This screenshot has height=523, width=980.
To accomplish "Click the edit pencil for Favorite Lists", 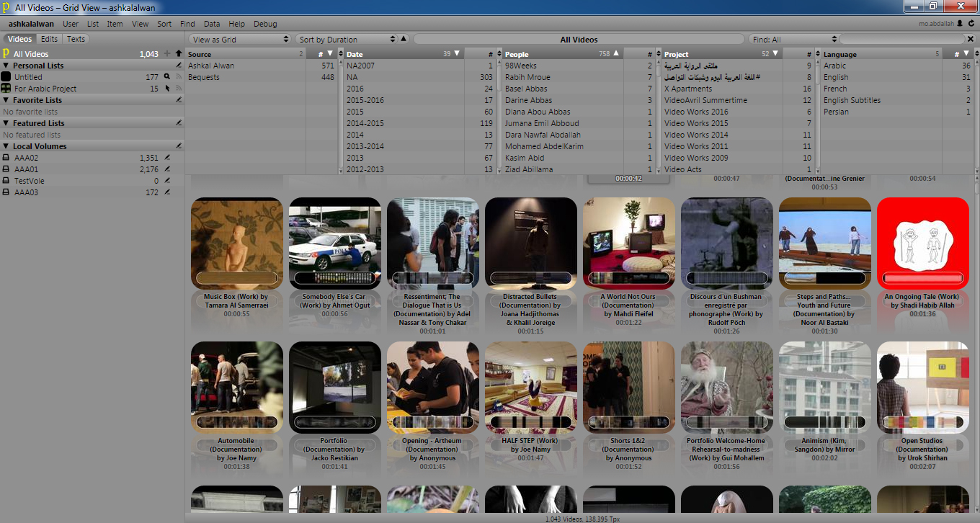I will tap(179, 100).
